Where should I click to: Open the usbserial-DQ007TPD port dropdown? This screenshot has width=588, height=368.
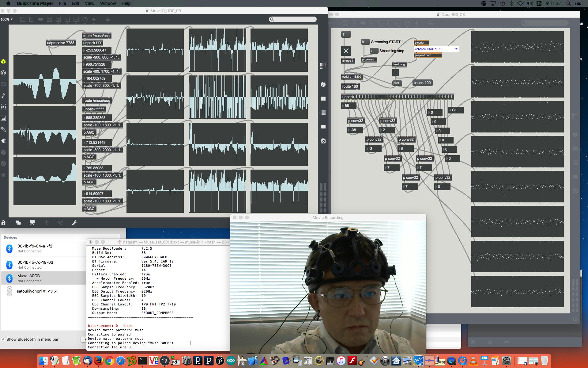(436, 49)
